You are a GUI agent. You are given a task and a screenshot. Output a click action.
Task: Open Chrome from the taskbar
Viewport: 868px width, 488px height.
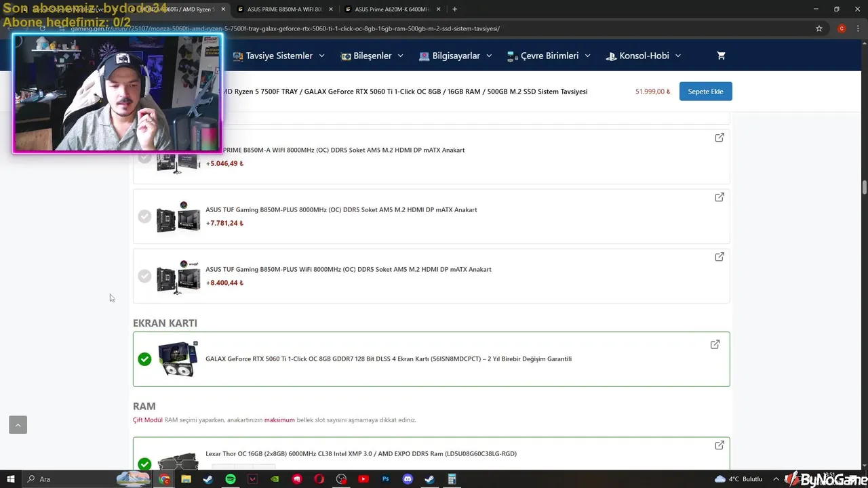(x=165, y=479)
